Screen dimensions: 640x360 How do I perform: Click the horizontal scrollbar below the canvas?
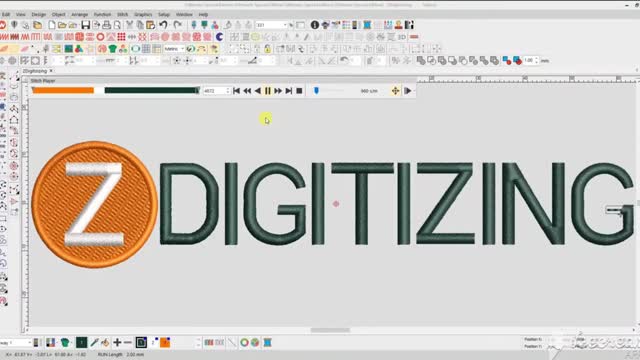pos(330,330)
